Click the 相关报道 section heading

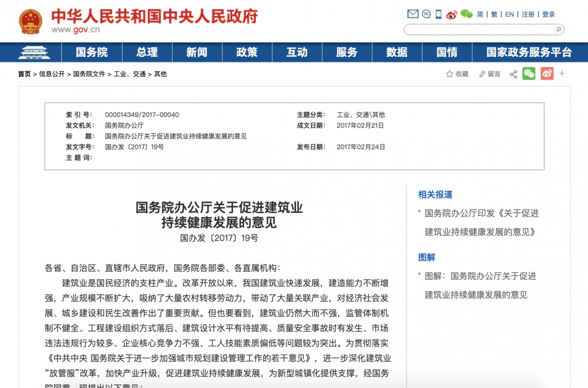[436, 195]
